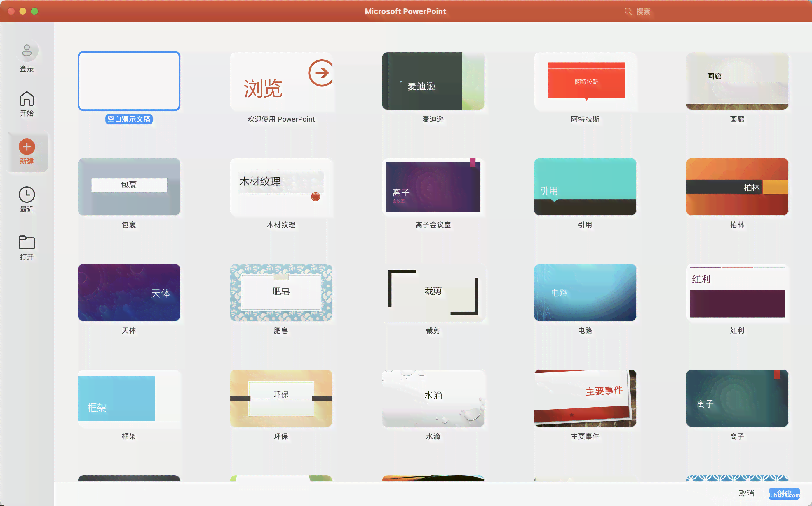Choose the 环保 template thumbnail
Viewport: 812px width, 506px height.
[281, 398]
